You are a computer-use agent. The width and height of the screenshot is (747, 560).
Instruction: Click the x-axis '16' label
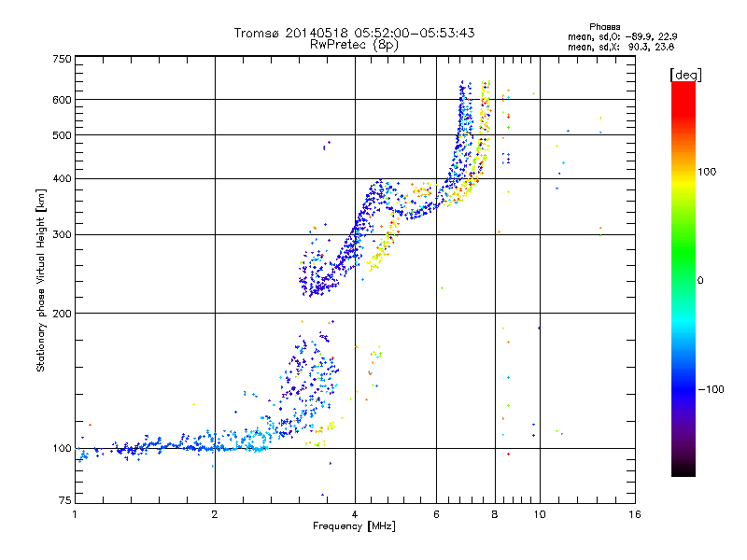[x=635, y=514]
